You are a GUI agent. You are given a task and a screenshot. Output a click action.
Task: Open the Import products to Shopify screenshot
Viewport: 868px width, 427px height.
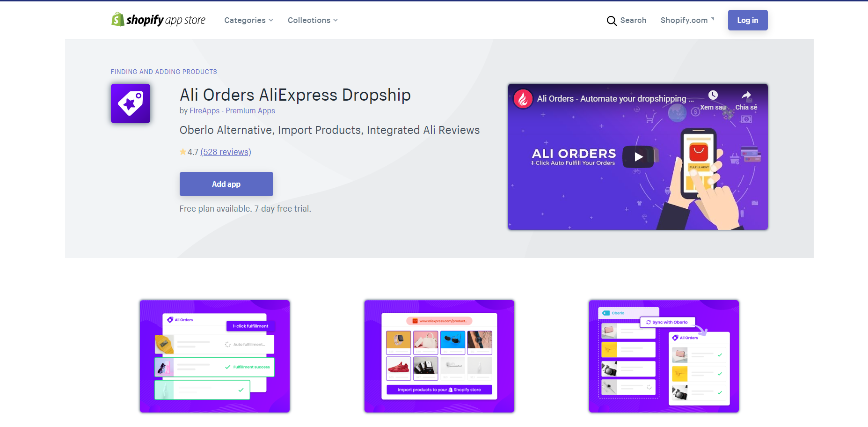point(439,356)
